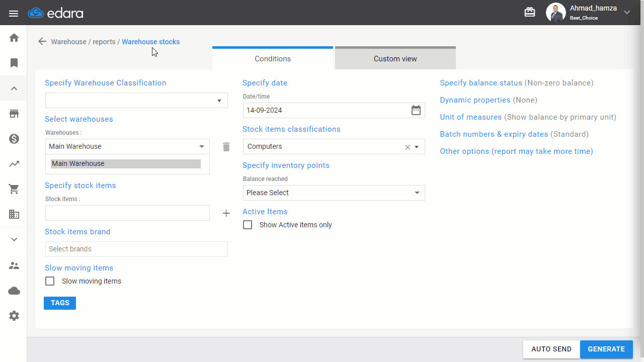The image size is (644, 362).
Task: Expand the user account chevron
Action: click(627, 13)
